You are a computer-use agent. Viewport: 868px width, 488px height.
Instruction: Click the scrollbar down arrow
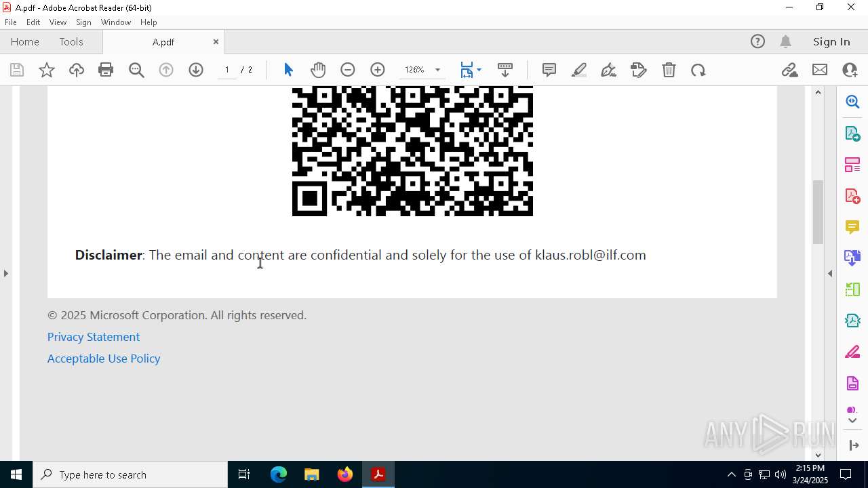tap(818, 455)
